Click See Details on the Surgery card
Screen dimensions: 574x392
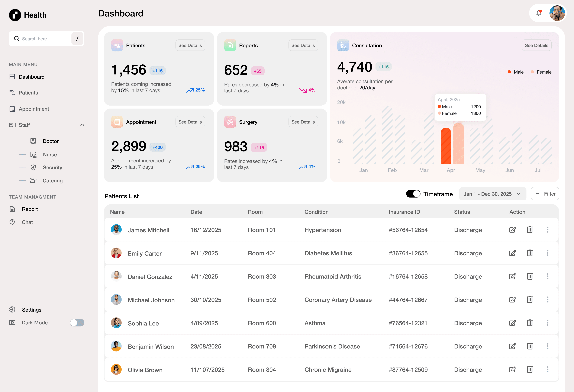pyautogui.click(x=303, y=122)
